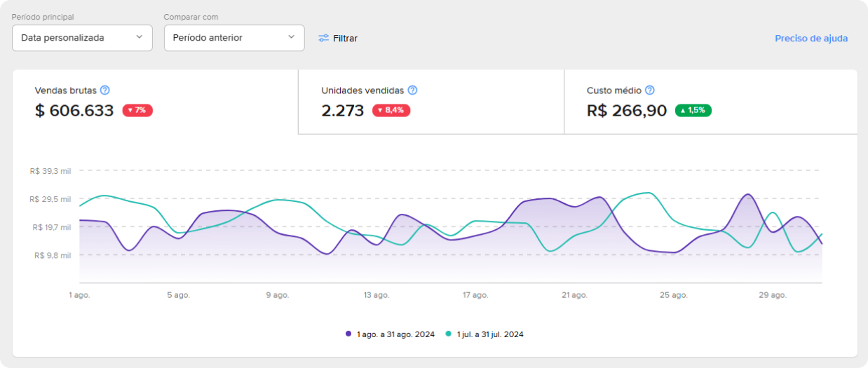Screen dimensions: 868x368
Task: Switch to the Vendas brutas tab
Action: (155, 102)
